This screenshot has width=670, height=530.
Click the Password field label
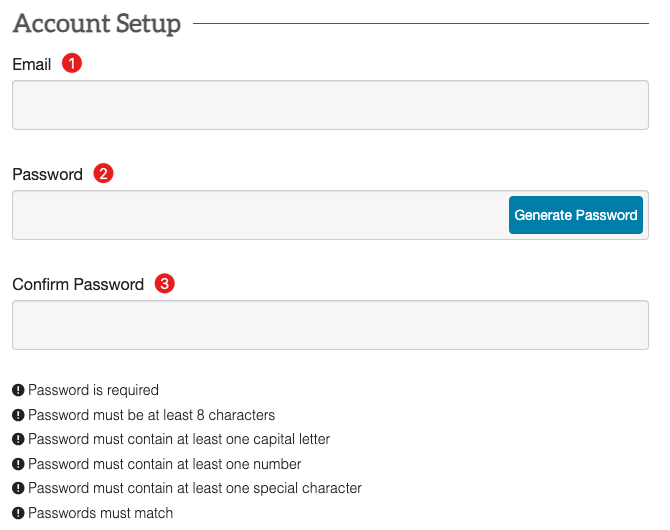[x=47, y=174]
